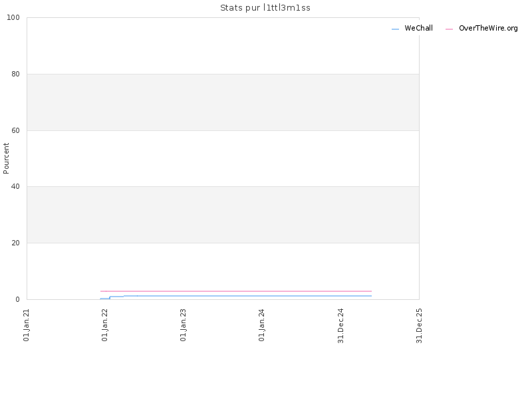The height and width of the screenshot is (399, 532).
Task: Click the 31.Dec.24 x-axis date label
Action: (340, 326)
